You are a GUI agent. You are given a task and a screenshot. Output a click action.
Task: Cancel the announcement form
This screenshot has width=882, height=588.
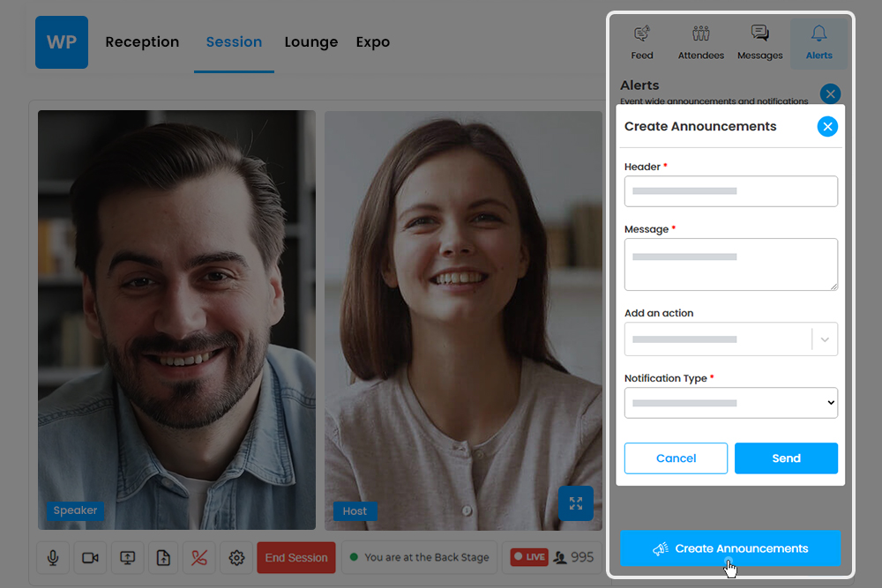pyautogui.click(x=676, y=458)
